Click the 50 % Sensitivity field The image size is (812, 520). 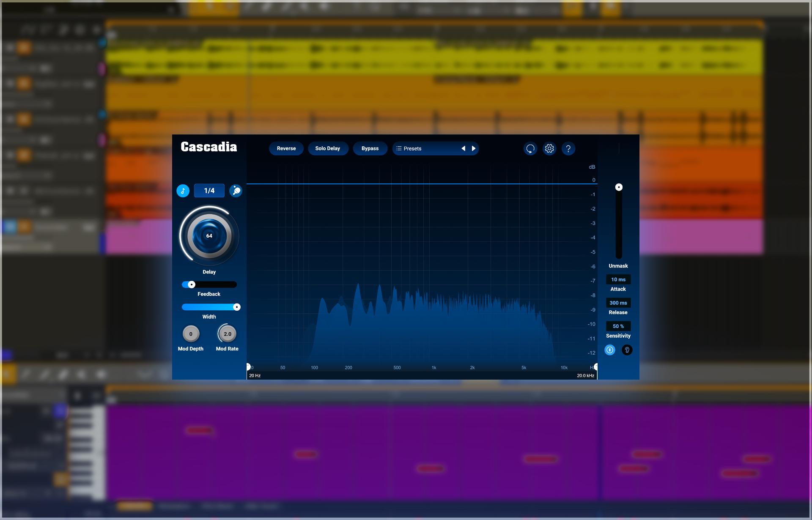click(x=618, y=326)
